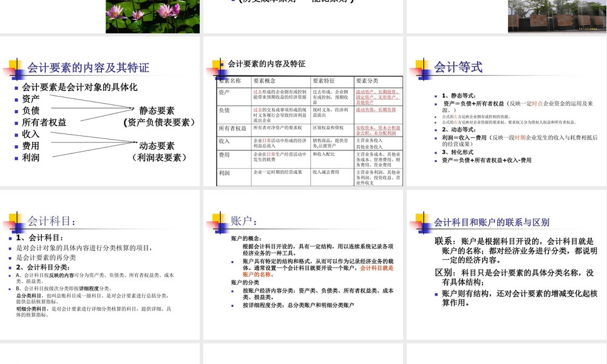
Task: Click the 负债 row name in the table
Action: click(x=224, y=110)
